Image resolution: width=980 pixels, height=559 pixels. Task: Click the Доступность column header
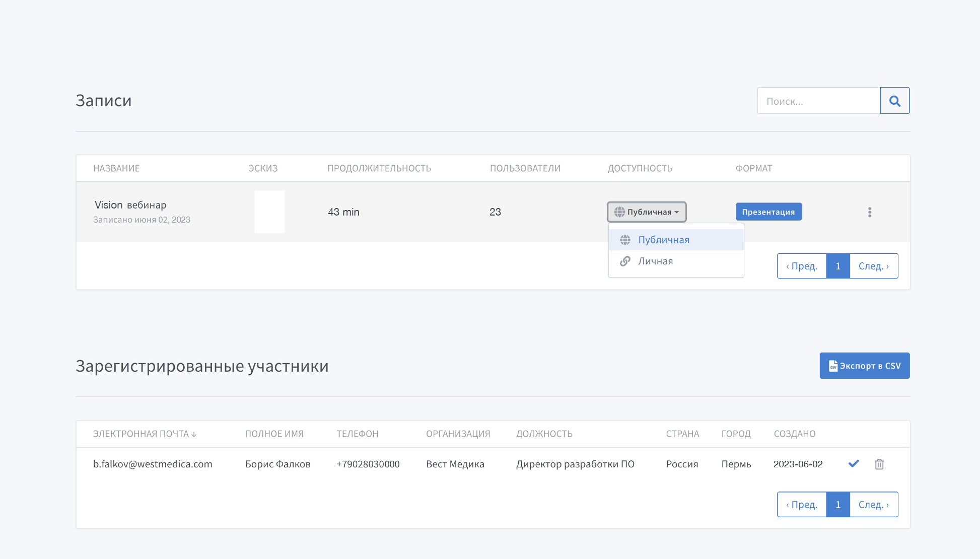[x=640, y=168]
